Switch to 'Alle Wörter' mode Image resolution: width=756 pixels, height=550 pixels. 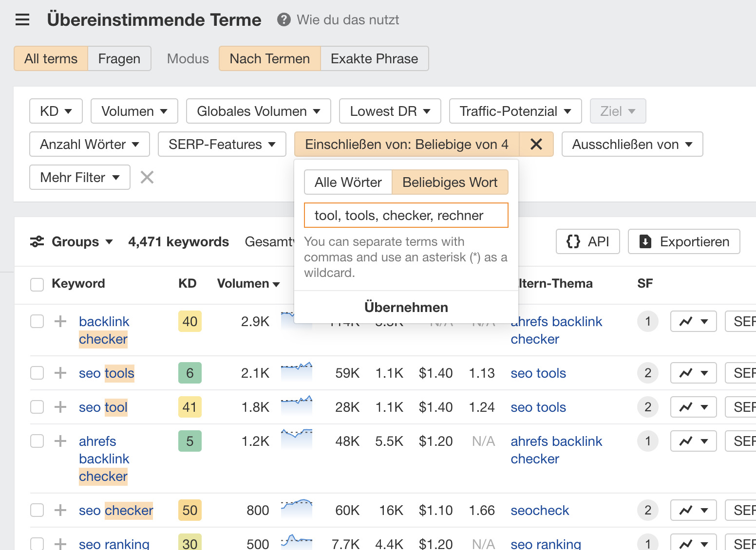348,182
